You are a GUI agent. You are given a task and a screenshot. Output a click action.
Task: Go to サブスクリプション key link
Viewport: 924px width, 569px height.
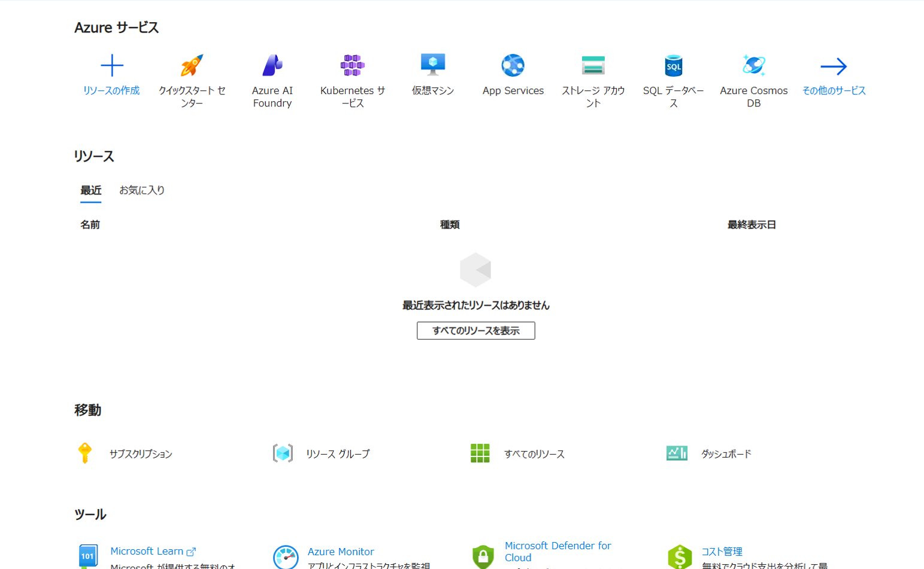click(x=140, y=454)
